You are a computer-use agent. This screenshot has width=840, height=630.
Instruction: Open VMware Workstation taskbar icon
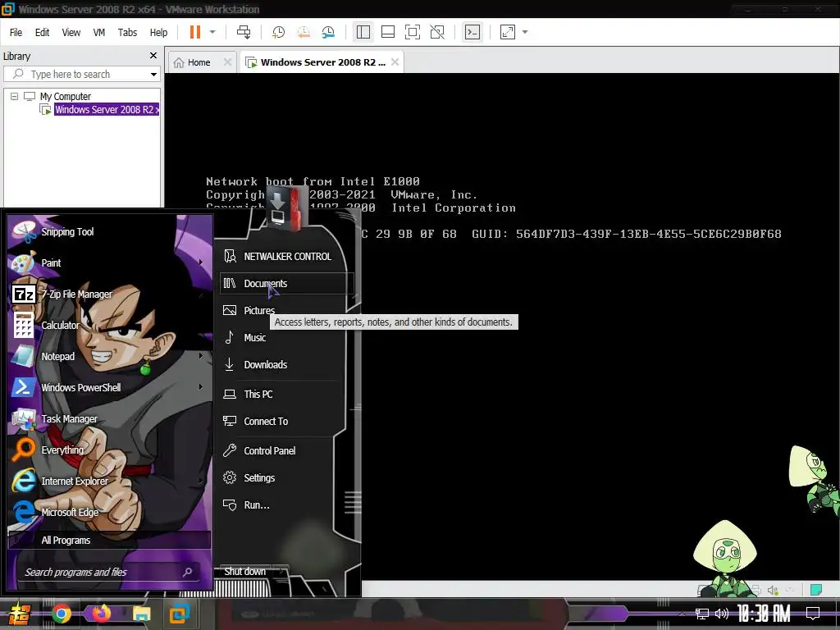[x=180, y=614]
